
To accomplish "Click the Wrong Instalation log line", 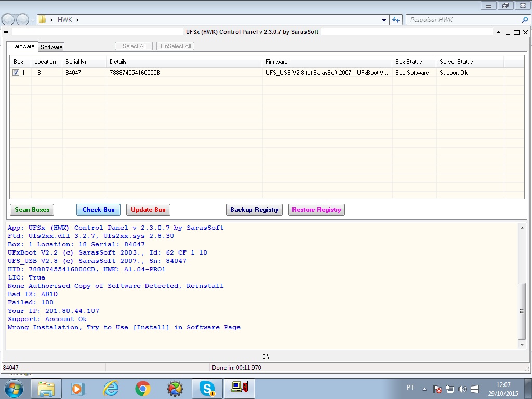I will coord(124,327).
